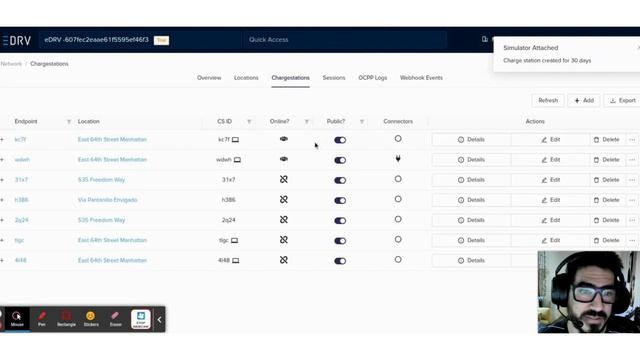
Task: Click the Refresh button
Action: click(x=548, y=100)
